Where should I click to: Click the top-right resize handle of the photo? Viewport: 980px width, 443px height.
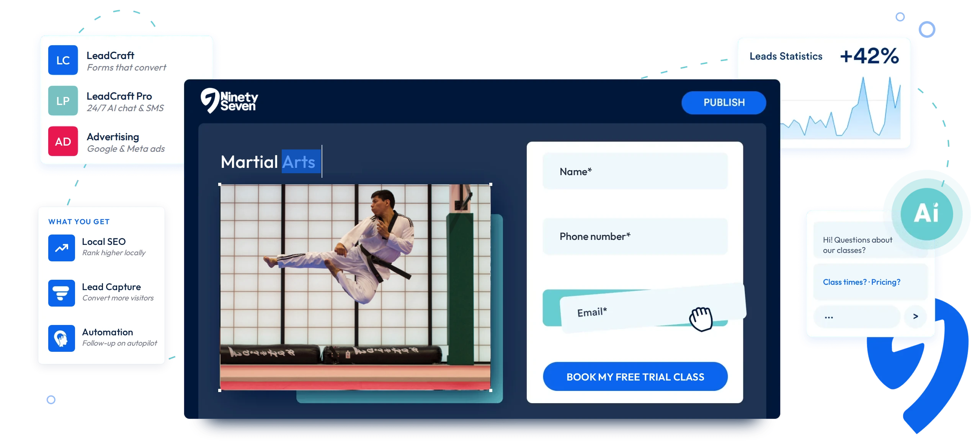pos(491,184)
